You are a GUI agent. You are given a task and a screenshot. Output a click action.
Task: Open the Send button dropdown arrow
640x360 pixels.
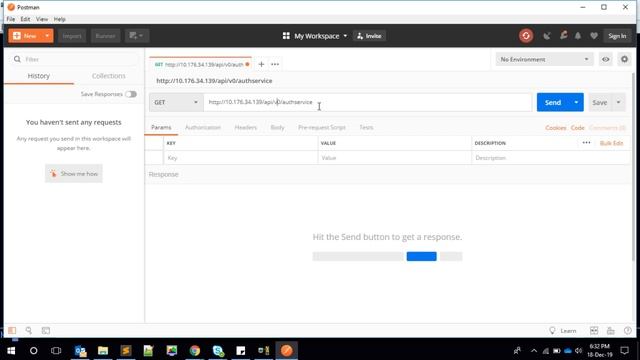coord(576,102)
